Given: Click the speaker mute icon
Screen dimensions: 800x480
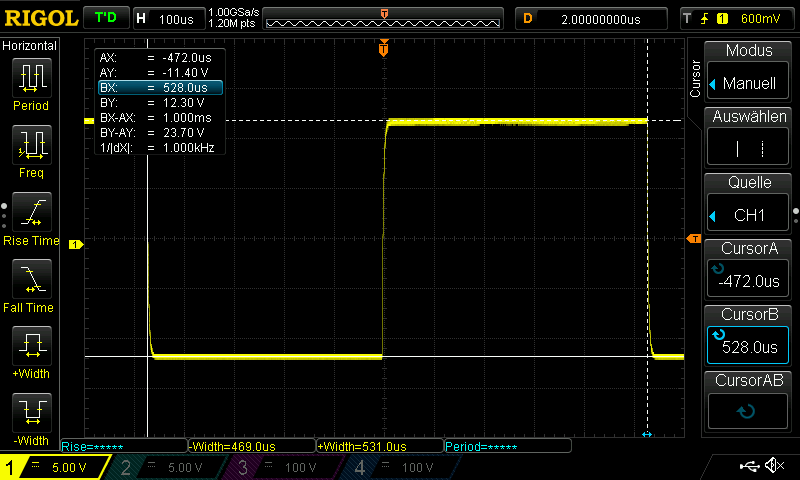Looking at the screenshot, I should pos(774,466).
